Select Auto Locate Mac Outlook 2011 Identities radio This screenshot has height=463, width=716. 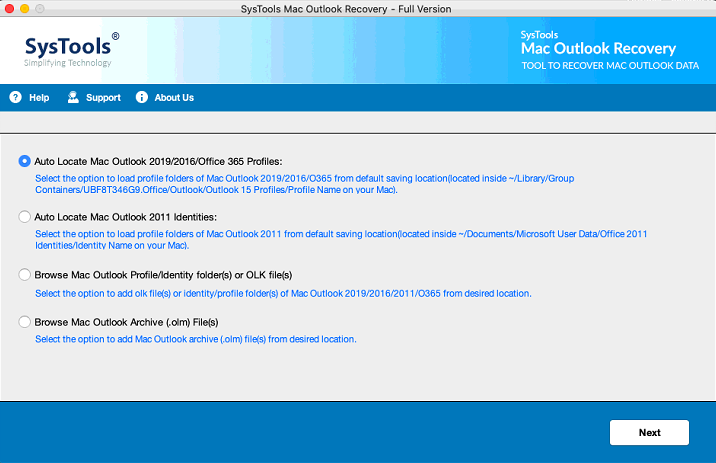(25, 216)
